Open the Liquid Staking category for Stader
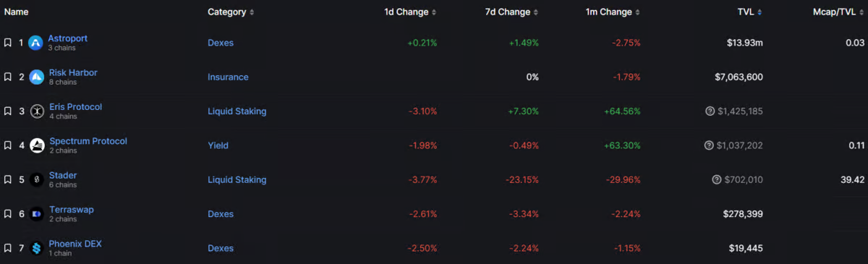The width and height of the screenshot is (868, 264). click(237, 180)
